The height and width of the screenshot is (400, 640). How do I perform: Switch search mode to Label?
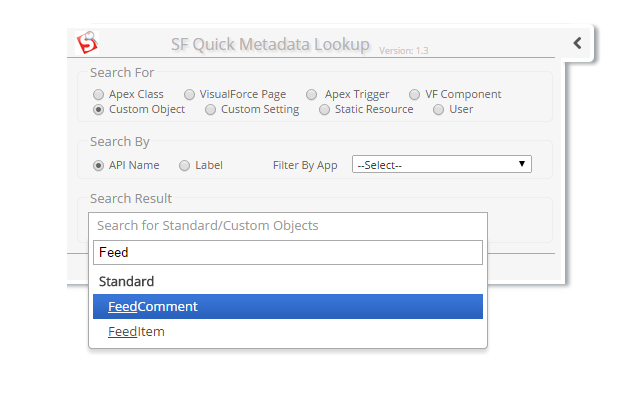[x=184, y=166]
